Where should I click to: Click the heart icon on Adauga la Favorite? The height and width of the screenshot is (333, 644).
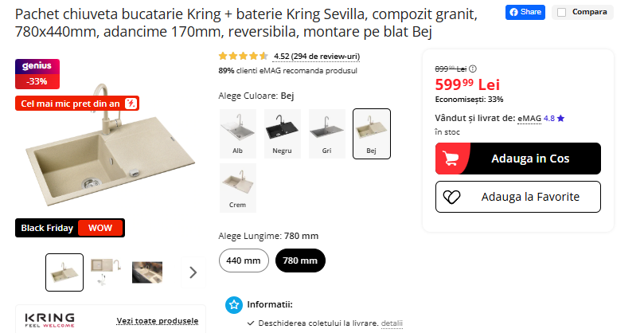point(452,197)
